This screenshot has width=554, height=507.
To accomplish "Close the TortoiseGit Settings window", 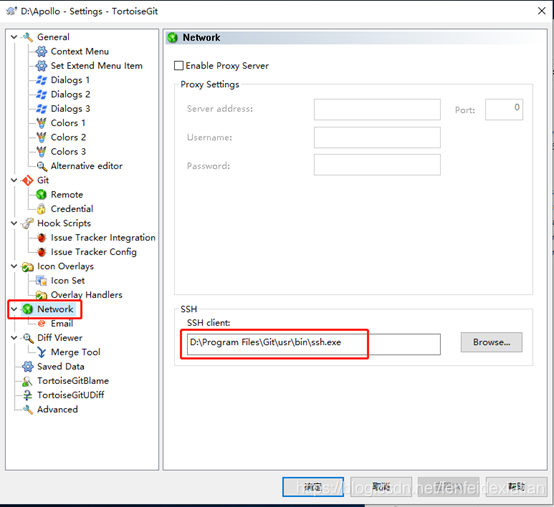I will click(542, 11).
